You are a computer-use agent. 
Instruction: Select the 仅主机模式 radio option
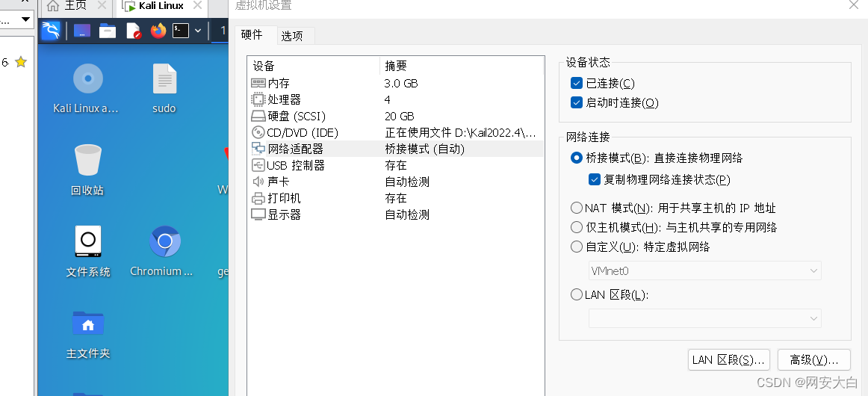click(576, 227)
